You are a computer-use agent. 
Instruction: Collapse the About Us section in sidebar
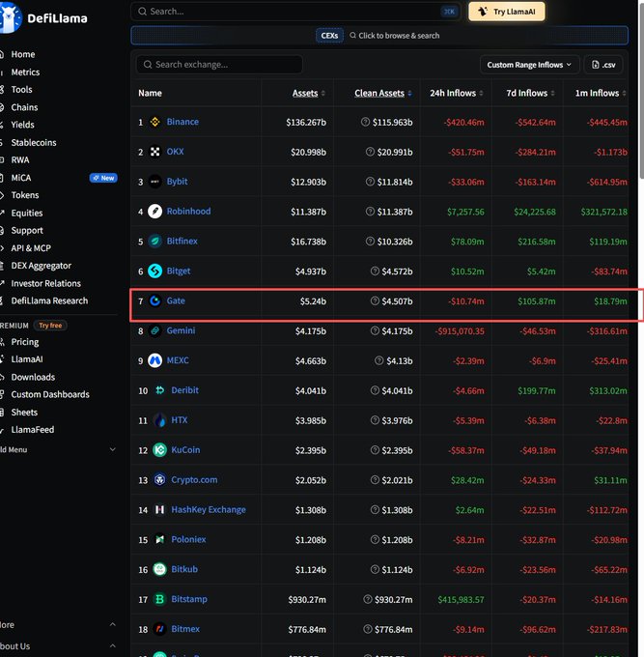(113, 645)
